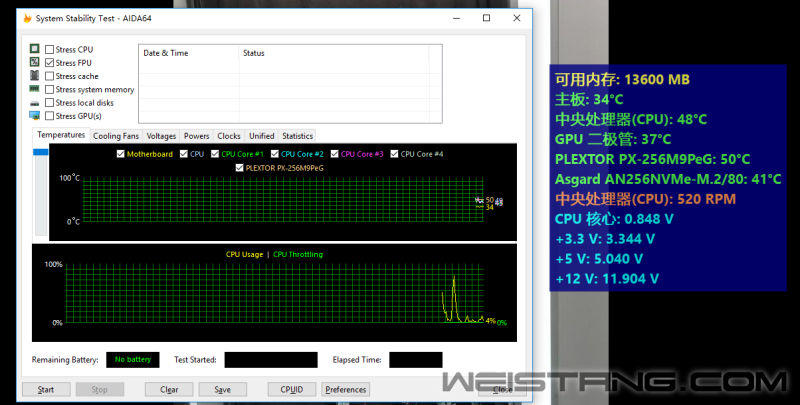
Task: Click the cache icon beside Stress cache
Action: (35, 76)
